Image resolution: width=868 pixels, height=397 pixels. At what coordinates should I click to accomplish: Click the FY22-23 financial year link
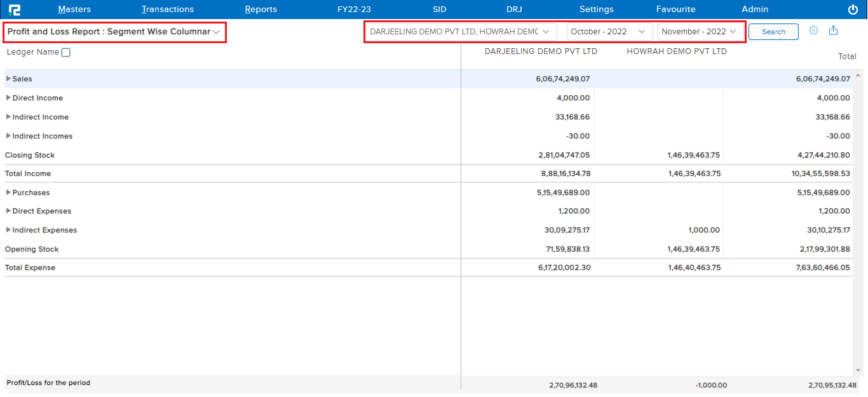354,10
